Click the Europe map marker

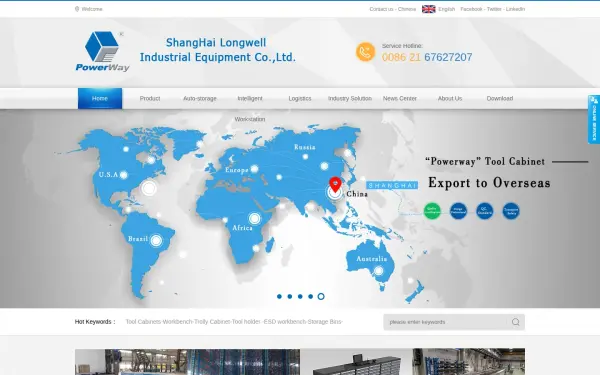pos(254,169)
